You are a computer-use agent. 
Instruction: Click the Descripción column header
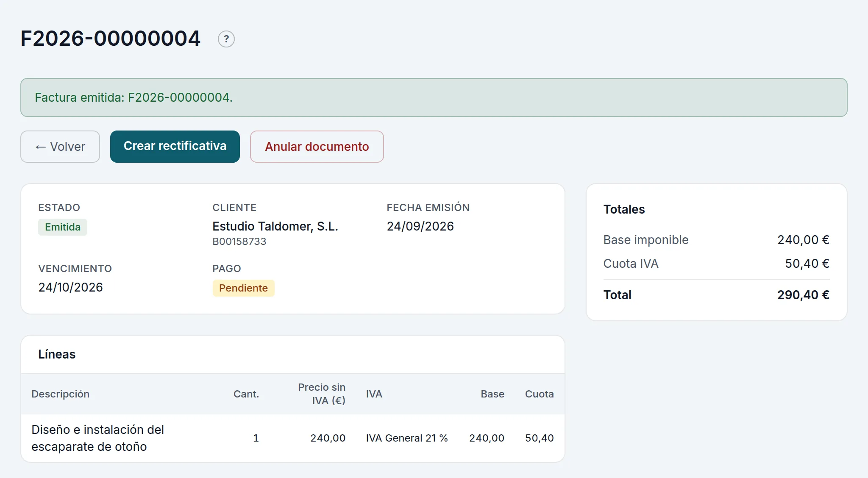(60, 394)
